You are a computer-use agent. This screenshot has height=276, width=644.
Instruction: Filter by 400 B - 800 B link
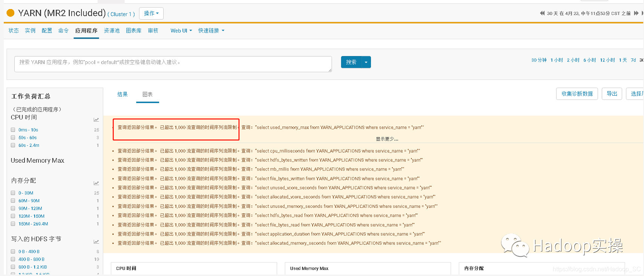tap(31, 259)
